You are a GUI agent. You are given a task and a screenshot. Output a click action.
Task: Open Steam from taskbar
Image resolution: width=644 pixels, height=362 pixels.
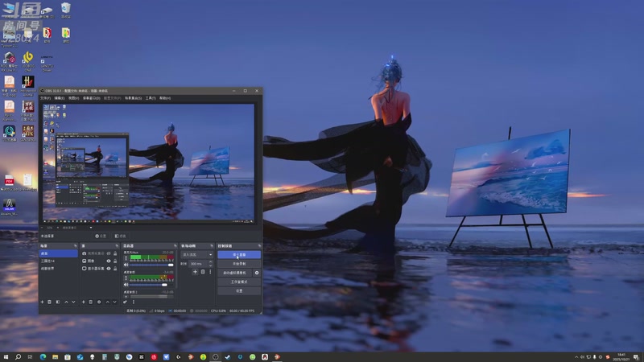[x=228, y=356]
